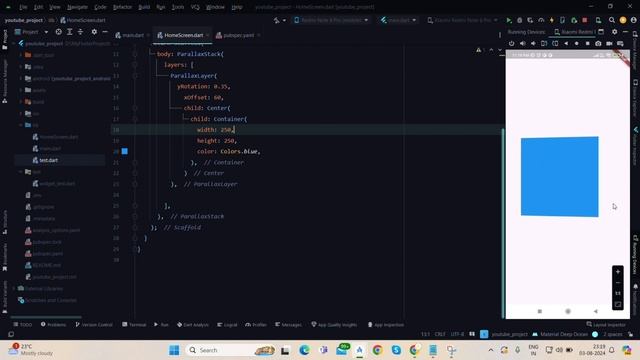Open the VCS menu
Screen dimensions: 640x360
[x=195, y=7]
